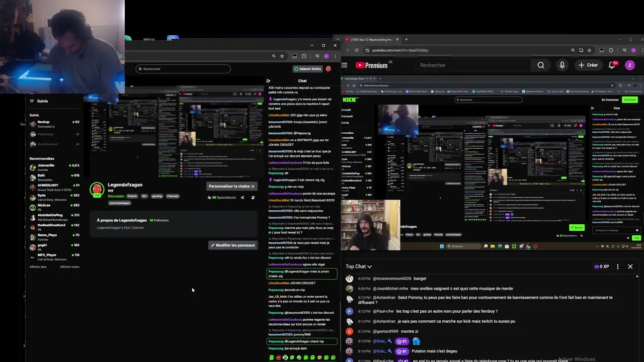Image resolution: width=644 pixels, height=362 pixels.
Task: Close the YouTube Top Chat panel
Action: pos(630,266)
